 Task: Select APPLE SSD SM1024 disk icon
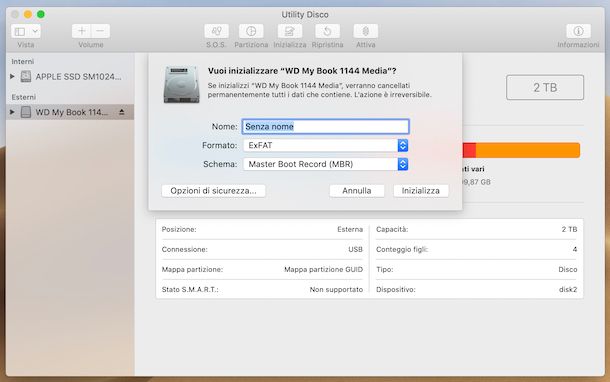point(26,77)
